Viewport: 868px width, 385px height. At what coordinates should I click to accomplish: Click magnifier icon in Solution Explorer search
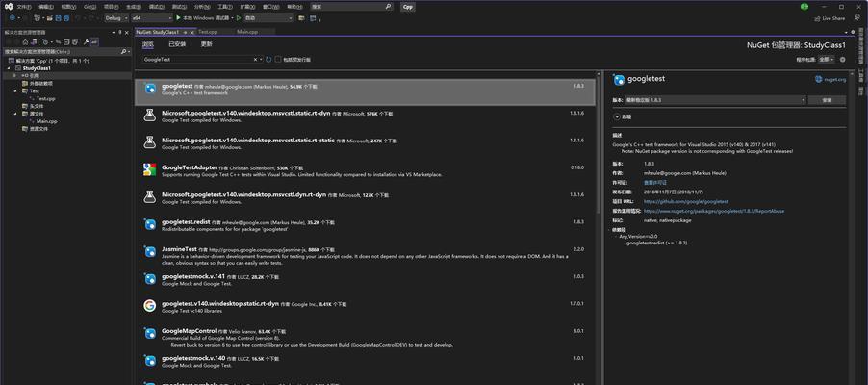coord(123,52)
